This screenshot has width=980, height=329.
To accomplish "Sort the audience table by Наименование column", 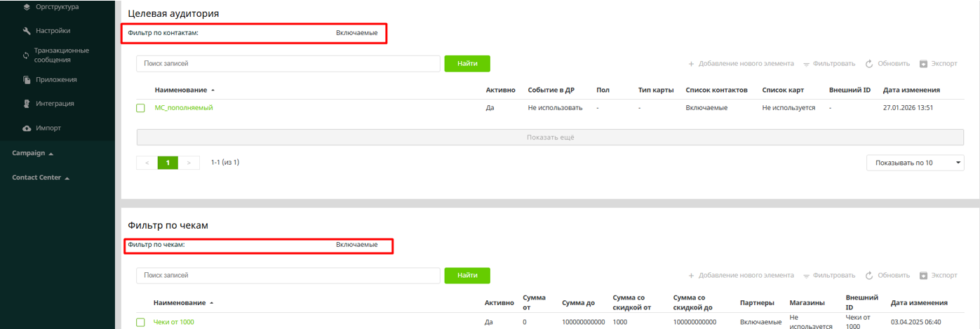I will click(x=181, y=90).
